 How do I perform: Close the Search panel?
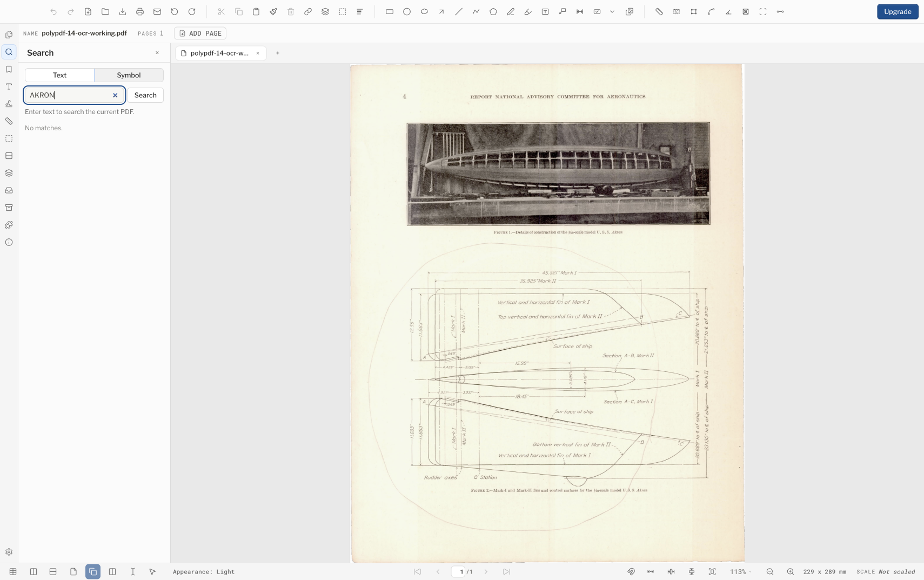click(157, 53)
